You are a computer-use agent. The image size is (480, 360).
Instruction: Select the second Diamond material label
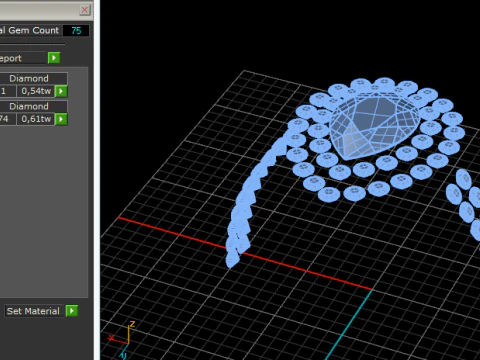point(33,106)
